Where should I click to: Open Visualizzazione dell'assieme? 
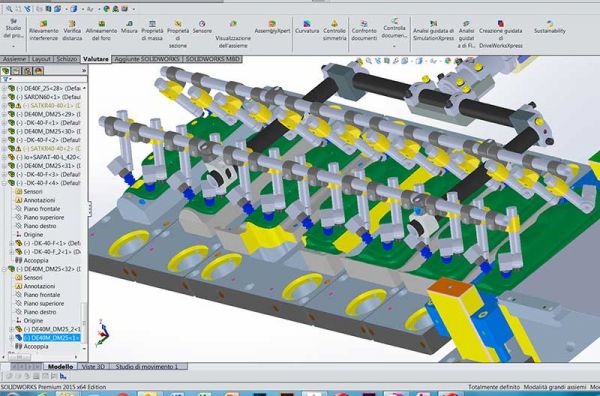pyautogui.click(x=233, y=34)
